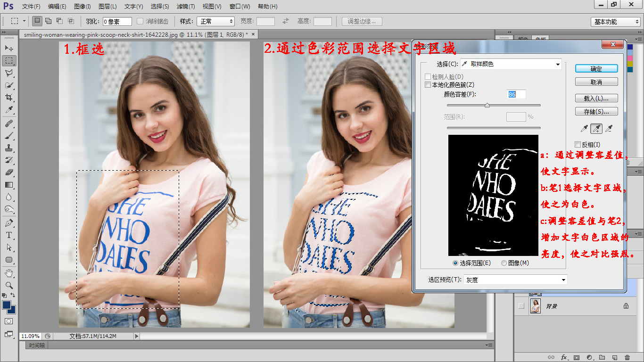This screenshot has height=362, width=644.
Task: Select the 选择范围 radio button
Action: pyautogui.click(x=455, y=263)
